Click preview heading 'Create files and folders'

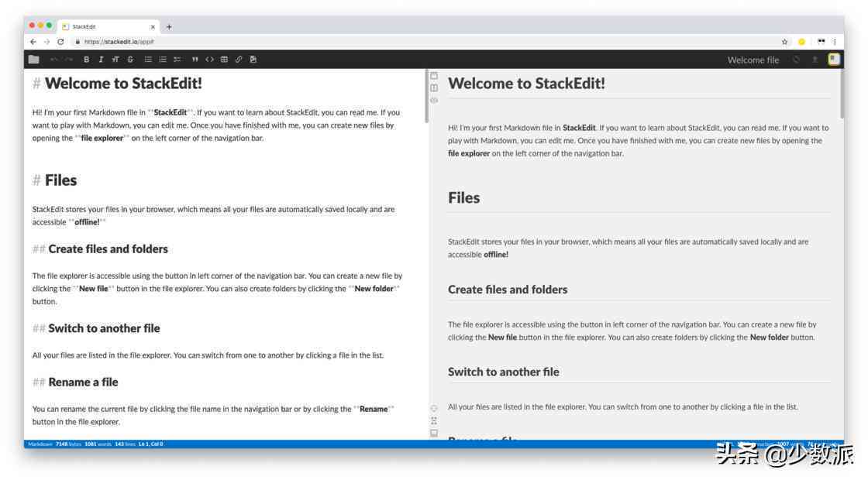(508, 290)
